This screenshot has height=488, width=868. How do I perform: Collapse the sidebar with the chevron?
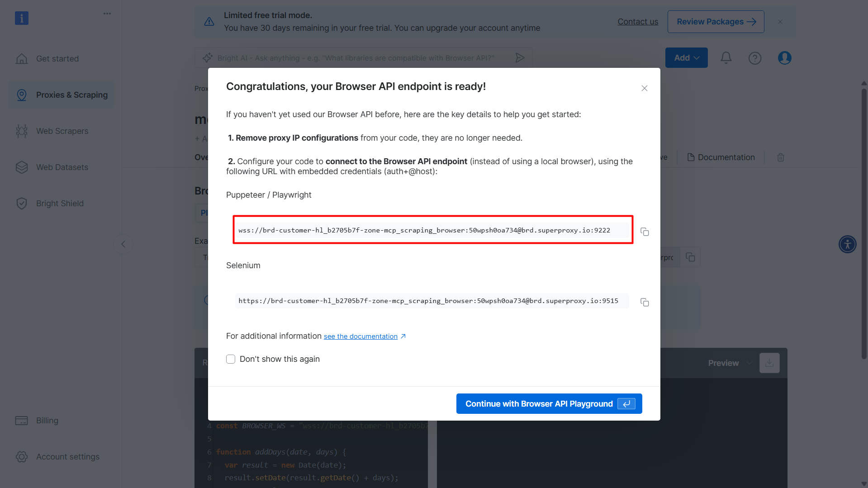(x=123, y=244)
